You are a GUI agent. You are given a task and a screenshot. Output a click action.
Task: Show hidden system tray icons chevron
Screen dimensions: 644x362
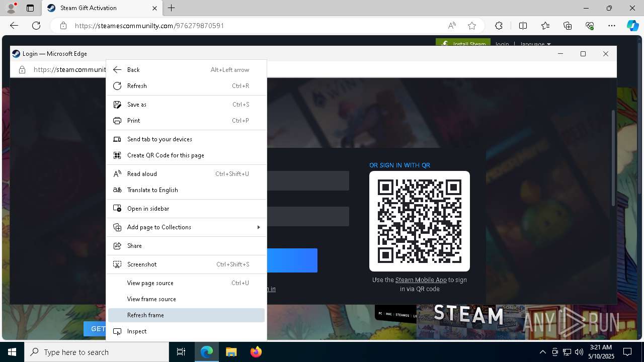(x=542, y=352)
